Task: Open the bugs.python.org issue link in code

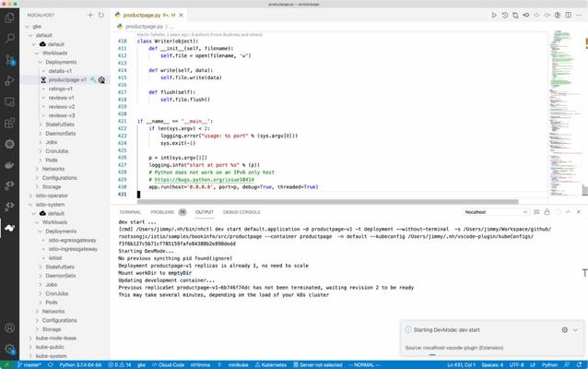Action: (x=204, y=180)
